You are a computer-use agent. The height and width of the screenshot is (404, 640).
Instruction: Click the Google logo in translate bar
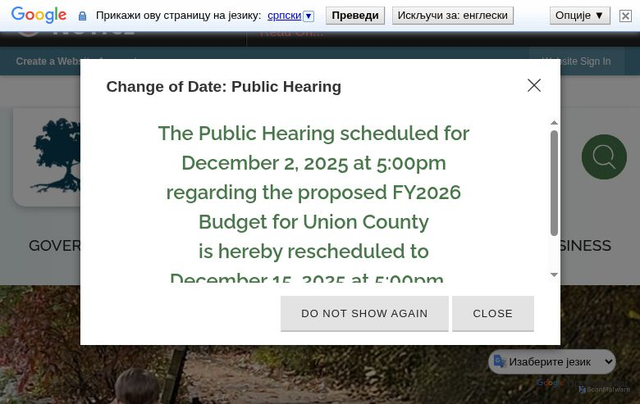(39, 15)
